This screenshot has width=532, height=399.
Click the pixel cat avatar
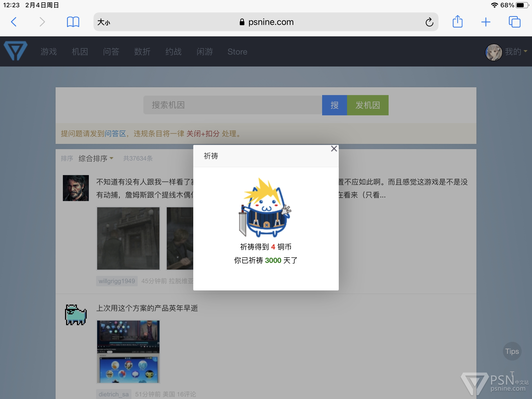(x=76, y=315)
